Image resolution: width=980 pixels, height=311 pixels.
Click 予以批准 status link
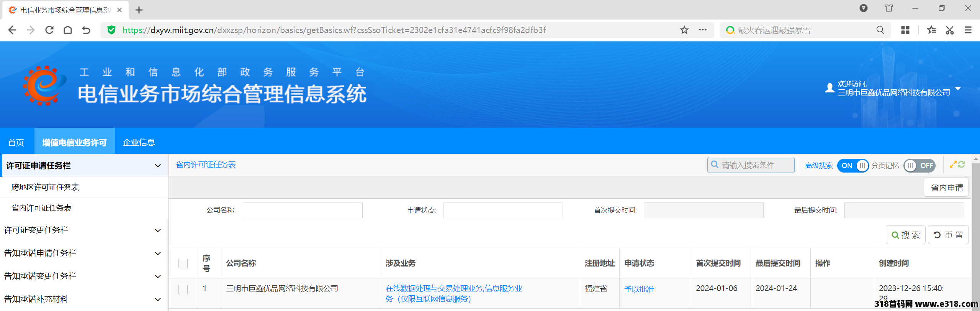coord(639,289)
